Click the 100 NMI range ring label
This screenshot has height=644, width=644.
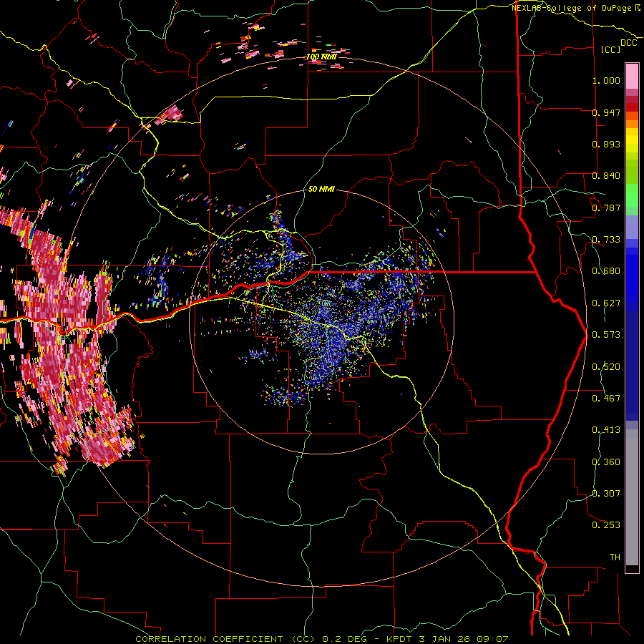321,57
